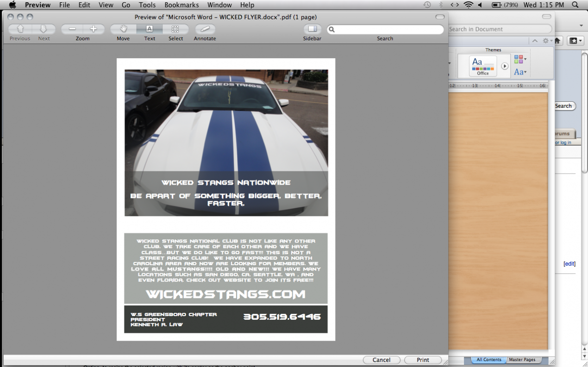Click the magnifier icon in Preview search
Image resolution: width=588 pixels, height=367 pixels.
pyautogui.click(x=332, y=29)
